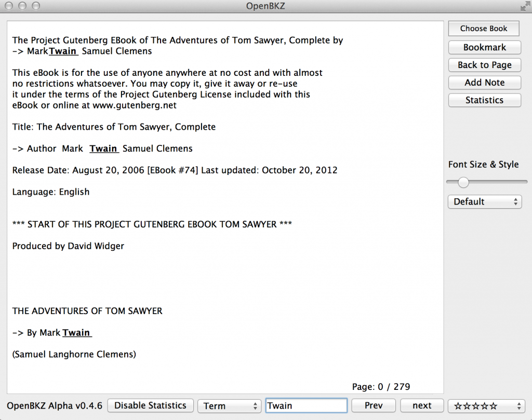Click the Choose Book button
The height and width of the screenshot is (420, 532).
tap(484, 29)
